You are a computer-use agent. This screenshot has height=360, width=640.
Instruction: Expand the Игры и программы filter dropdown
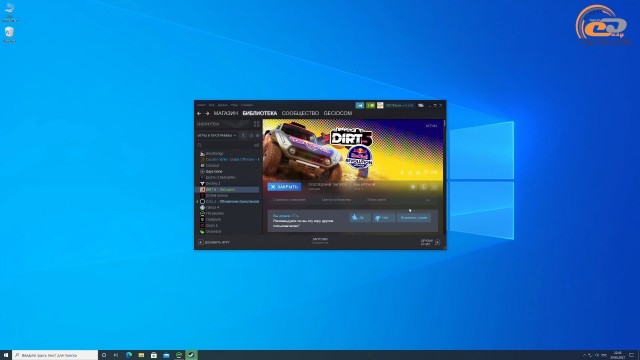(217, 135)
